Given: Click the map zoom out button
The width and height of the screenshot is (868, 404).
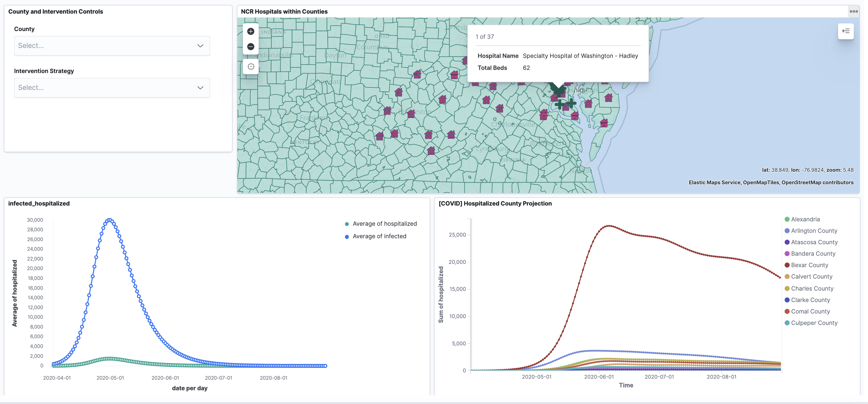Looking at the screenshot, I should (x=250, y=47).
